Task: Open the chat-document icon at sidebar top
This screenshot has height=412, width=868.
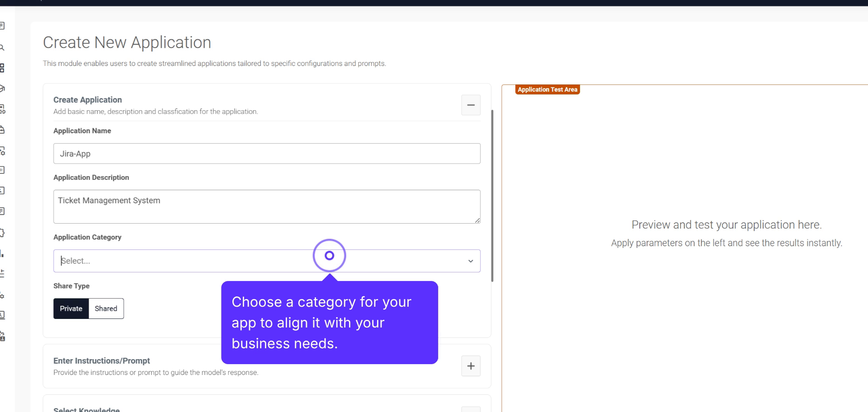Action: [3, 26]
